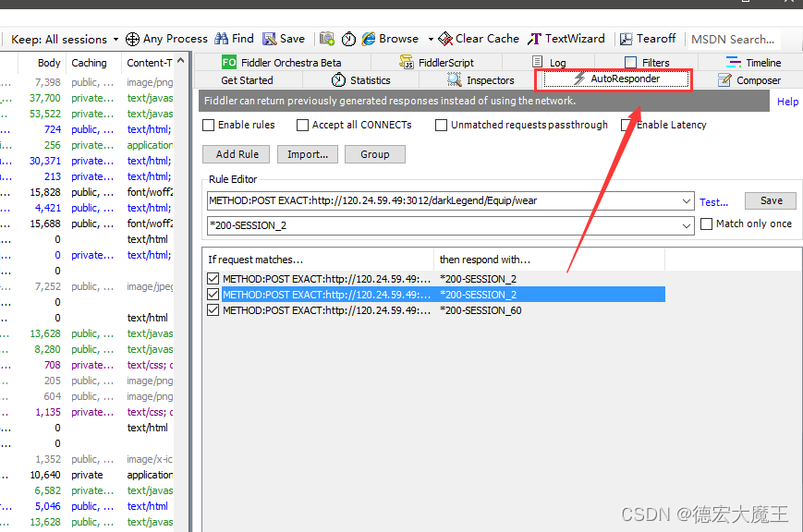Screen dimensions: 803x532
Task: Open the FiddlerScript tab
Action: 437,63
